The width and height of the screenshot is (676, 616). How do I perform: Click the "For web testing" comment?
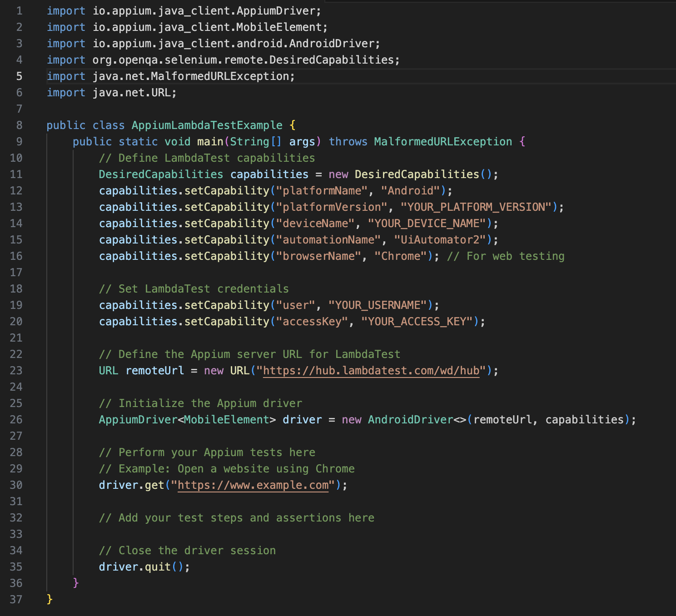[x=506, y=256]
